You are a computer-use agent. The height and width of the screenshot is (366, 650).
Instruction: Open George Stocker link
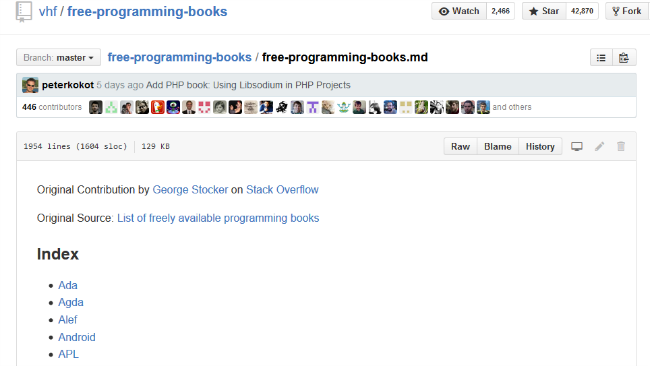pyautogui.click(x=190, y=190)
